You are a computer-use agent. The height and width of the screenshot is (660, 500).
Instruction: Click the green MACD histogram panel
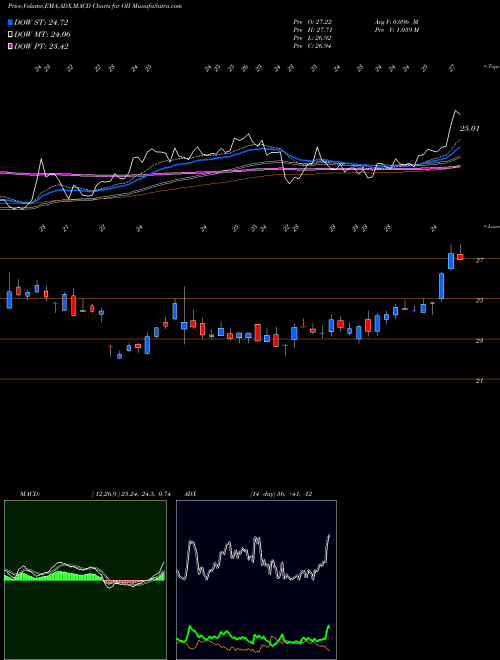85,580
